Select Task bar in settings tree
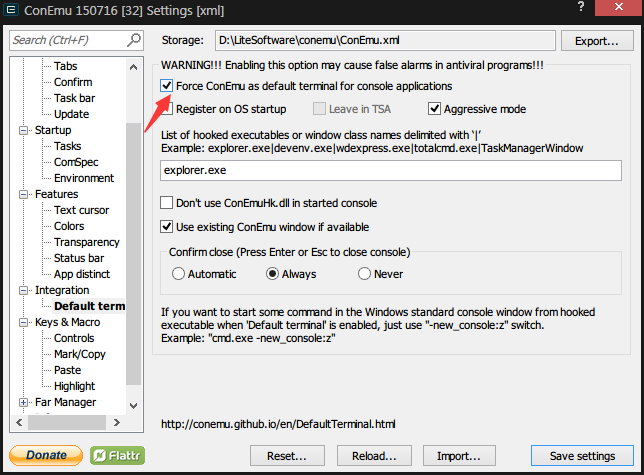 [x=74, y=98]
